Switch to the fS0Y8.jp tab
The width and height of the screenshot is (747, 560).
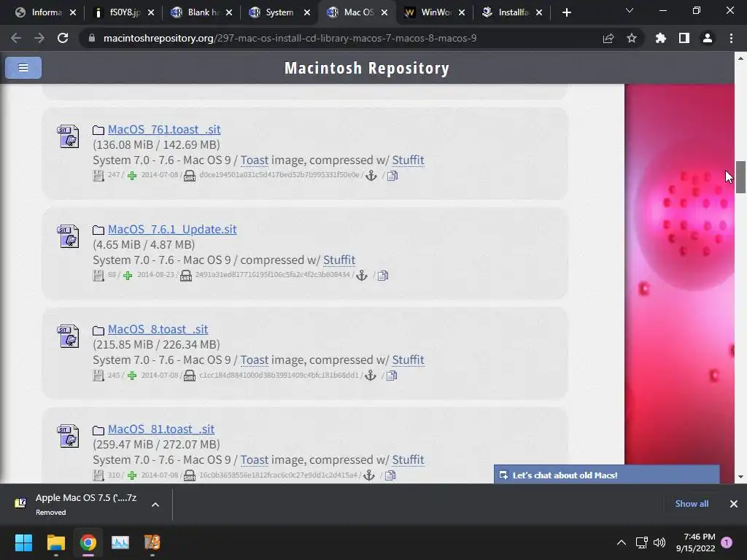[123, 12]
